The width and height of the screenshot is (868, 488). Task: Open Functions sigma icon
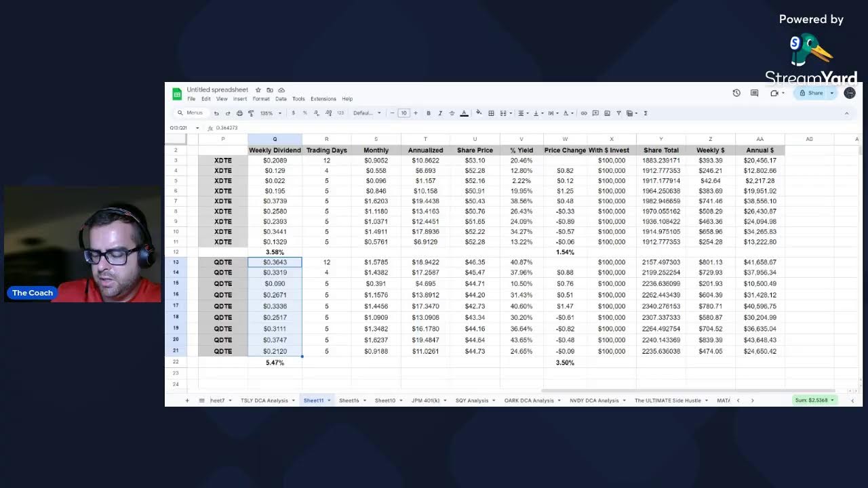(x=646, y=113)
